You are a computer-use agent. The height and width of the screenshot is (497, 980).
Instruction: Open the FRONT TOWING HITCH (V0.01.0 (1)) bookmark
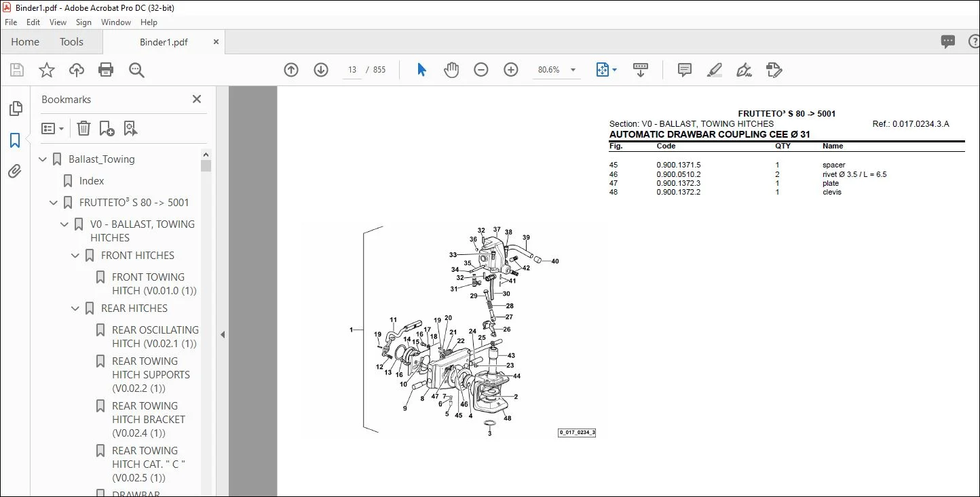point(155,284)
